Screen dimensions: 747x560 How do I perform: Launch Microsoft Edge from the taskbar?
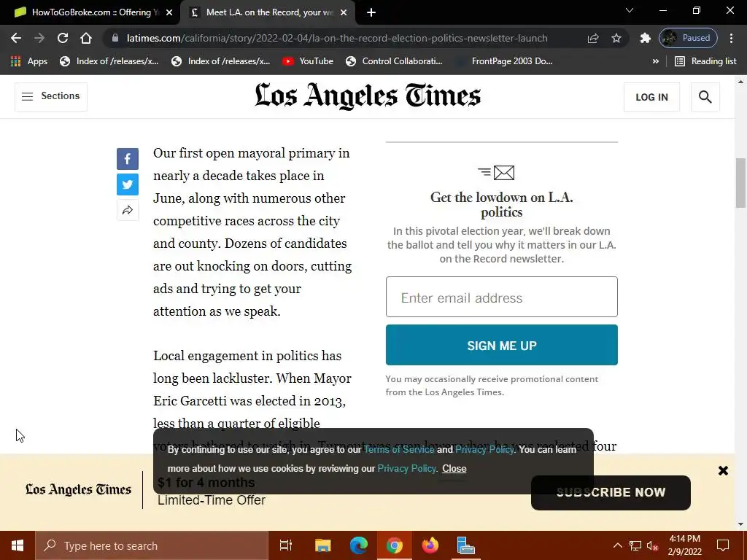click(x=359, y=545)
